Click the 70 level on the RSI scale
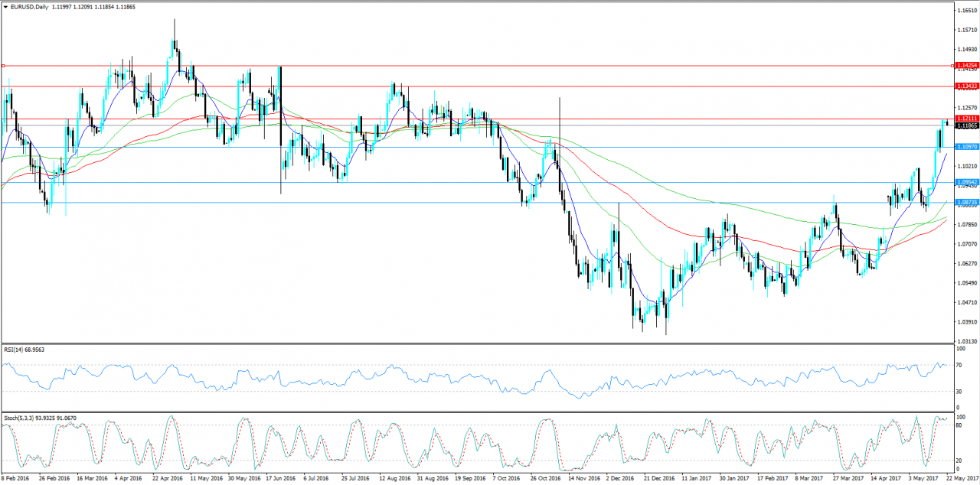Screen dimensions: 980x485 click(959, 364)
